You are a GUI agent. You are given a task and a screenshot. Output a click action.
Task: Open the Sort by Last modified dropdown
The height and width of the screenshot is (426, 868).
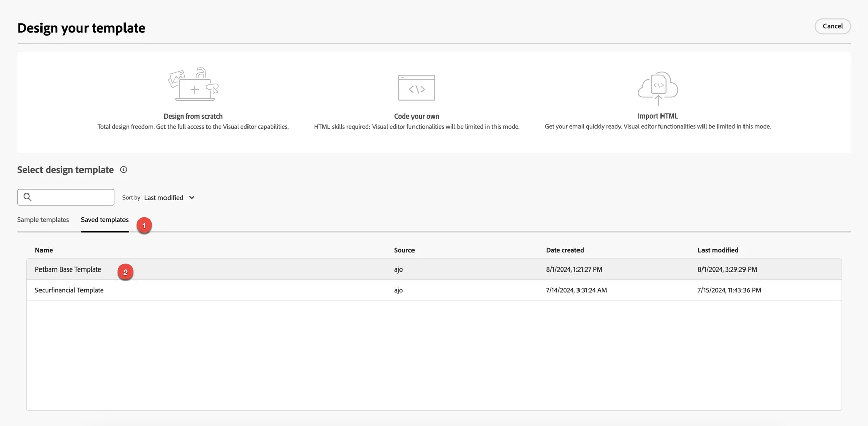click(169, 198)
